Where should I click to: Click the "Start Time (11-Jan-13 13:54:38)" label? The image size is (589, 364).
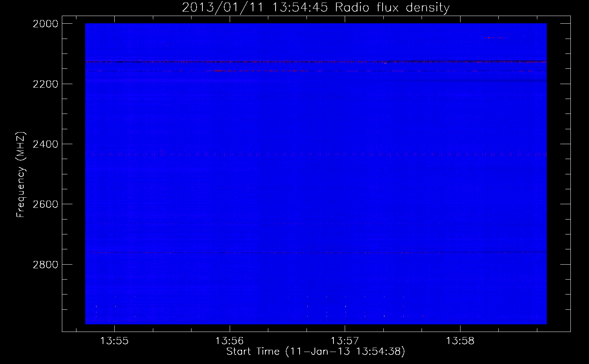click(316, 352)
